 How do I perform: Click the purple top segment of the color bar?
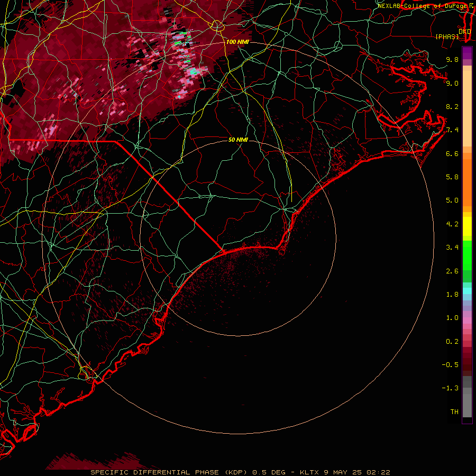click(x=467, y=53)
